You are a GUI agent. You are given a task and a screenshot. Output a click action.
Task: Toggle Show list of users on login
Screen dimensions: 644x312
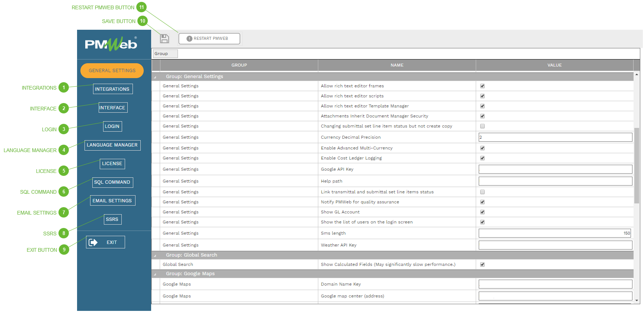[x=482, y=222]
